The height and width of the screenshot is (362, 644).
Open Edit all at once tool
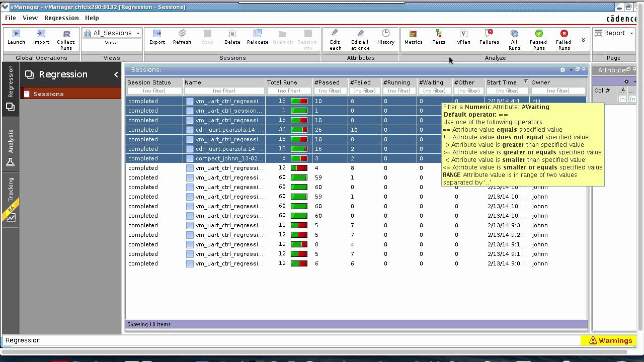(360, 40)
